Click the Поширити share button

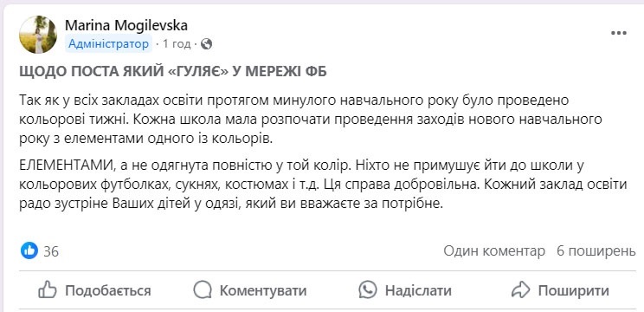(561, 290)
